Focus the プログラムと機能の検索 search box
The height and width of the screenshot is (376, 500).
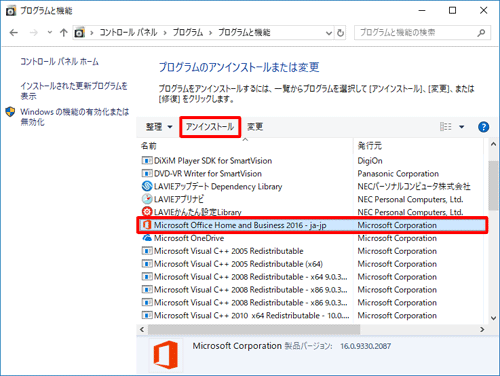tap(422, 33)
